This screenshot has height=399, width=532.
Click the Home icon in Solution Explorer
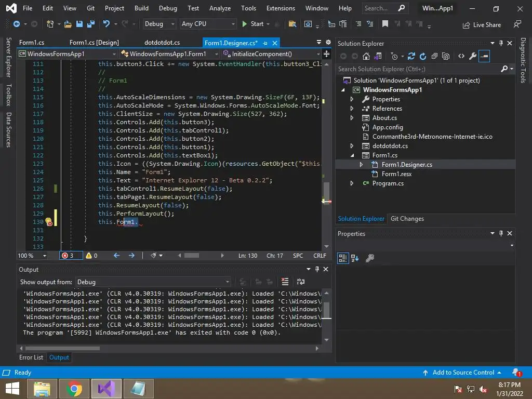(x=366, y=56)
